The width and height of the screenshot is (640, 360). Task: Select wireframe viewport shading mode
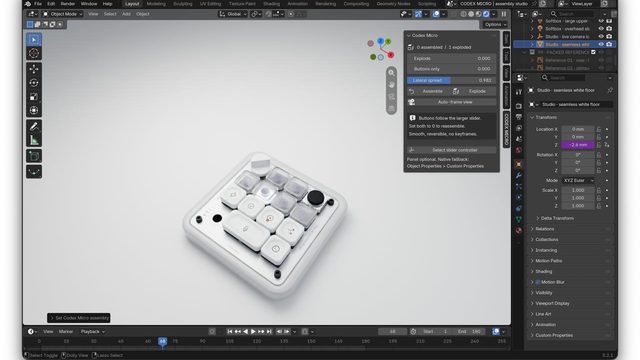[x=464, y=14]
